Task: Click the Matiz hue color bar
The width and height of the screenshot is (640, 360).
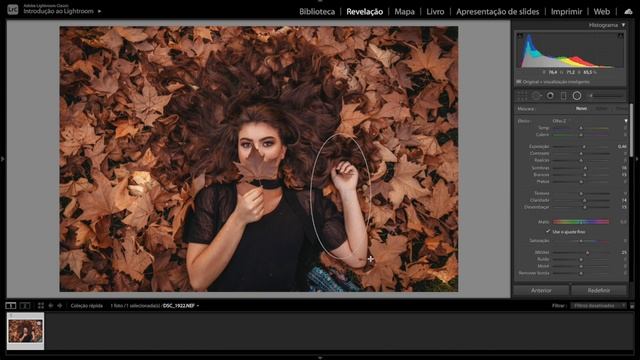Action: (581, 222)
